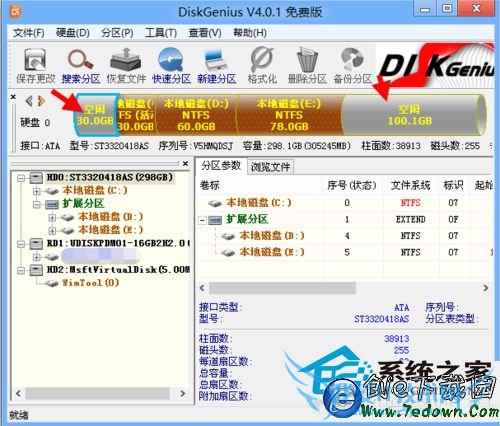This screenshot has height=426, width=500.
Task: Open the 分区(P) menu
Action: tap(117, 33)
